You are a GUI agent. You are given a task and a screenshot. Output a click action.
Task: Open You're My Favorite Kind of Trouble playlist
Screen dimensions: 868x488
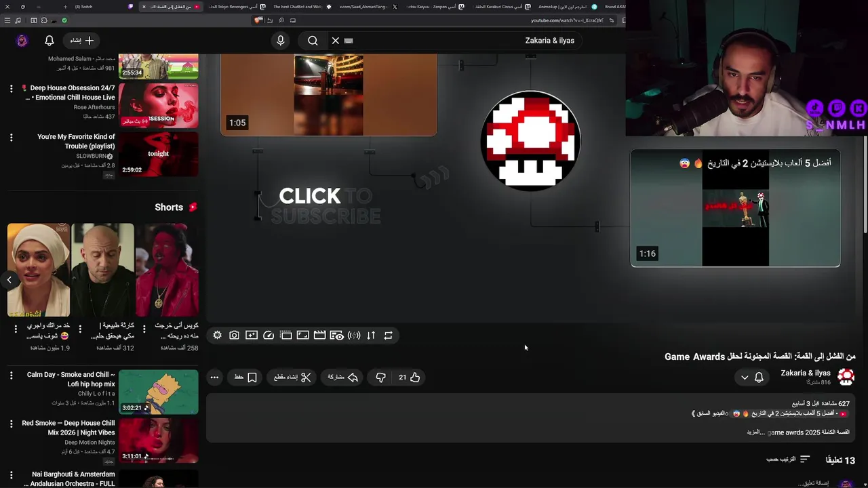pyautogui.click(x=159, y=154)
